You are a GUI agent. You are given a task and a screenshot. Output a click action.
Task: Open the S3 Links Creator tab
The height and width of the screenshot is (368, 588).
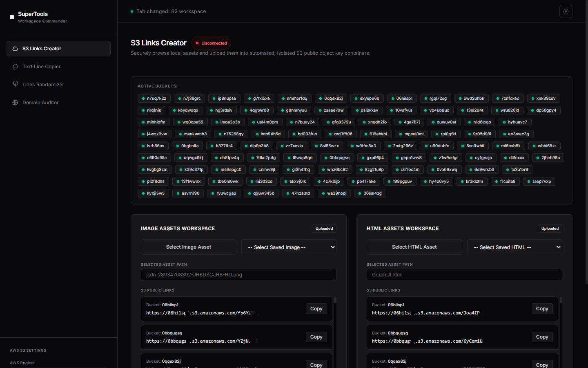58,49
